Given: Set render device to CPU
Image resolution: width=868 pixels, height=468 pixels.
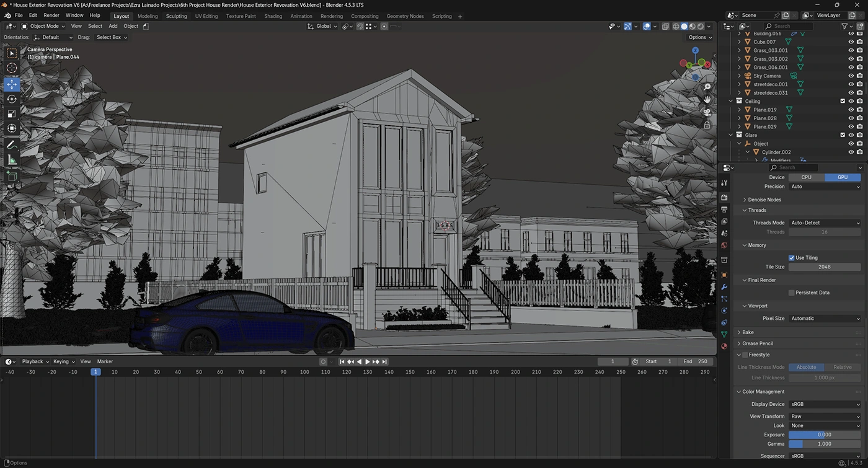Looking at the screenshot, I should (x=806, y=177).
